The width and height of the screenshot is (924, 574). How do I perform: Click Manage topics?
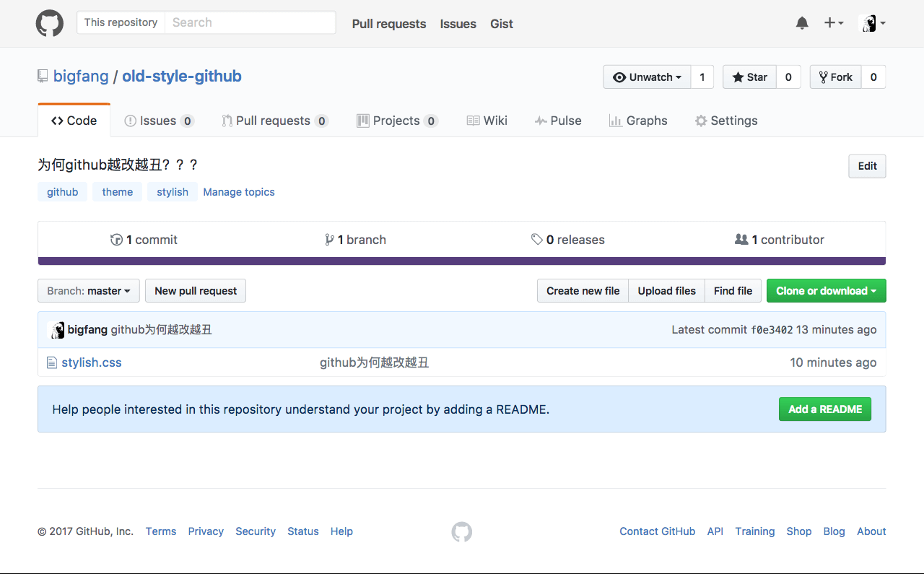tap(239, 192)
